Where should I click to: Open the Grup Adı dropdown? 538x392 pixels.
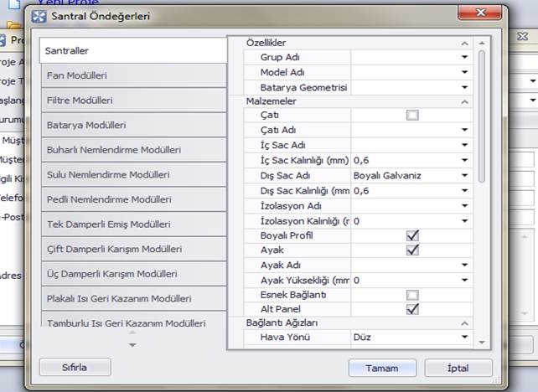point(464,58)
